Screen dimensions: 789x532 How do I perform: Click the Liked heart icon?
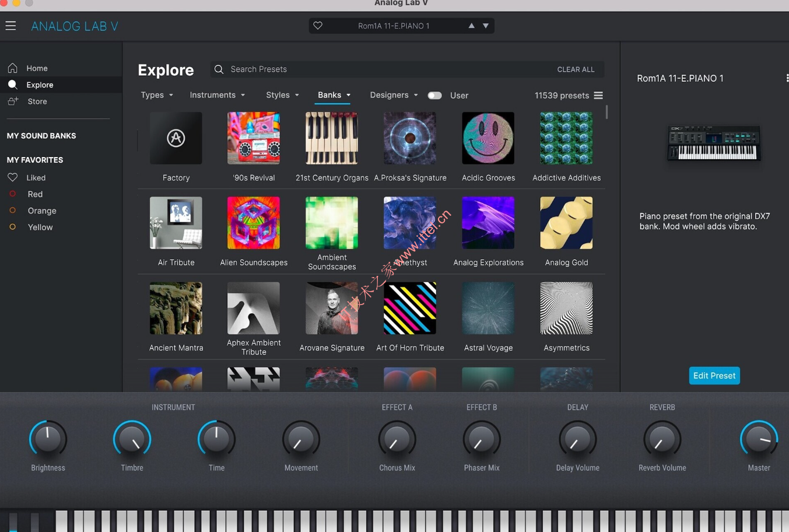coord(12,177)
